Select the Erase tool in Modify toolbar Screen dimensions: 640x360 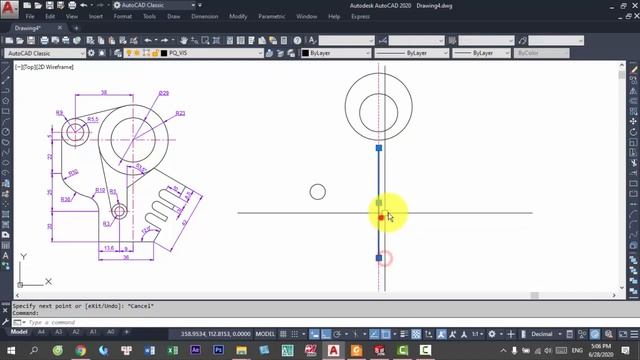coord(633,70)
